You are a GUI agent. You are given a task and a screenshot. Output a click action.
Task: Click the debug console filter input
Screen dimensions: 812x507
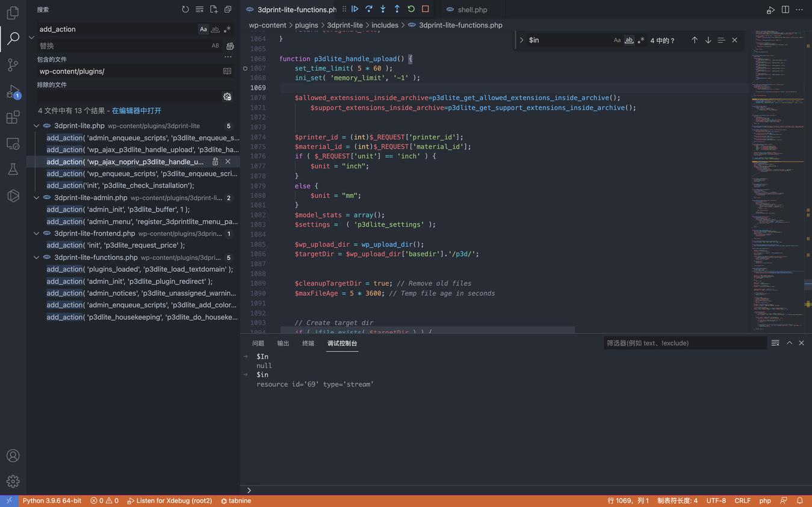(x=684, y=343)
